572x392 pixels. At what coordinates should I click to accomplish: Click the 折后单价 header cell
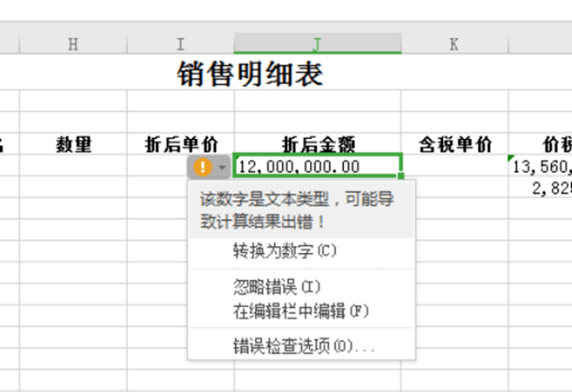(x=181, y=144)
